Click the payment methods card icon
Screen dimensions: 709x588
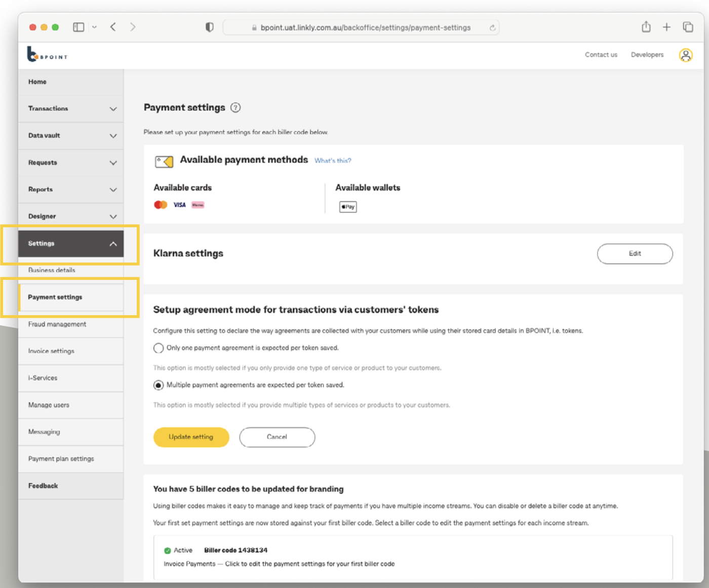pyautogui.click(x=164, y=160)
